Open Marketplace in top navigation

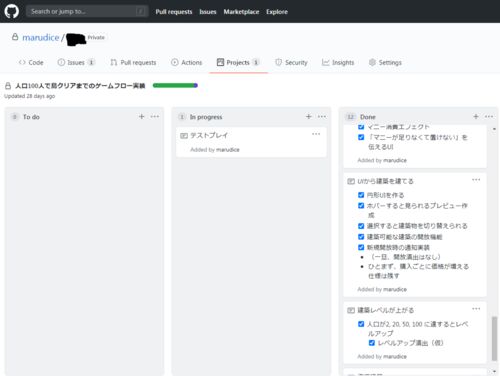241,12
